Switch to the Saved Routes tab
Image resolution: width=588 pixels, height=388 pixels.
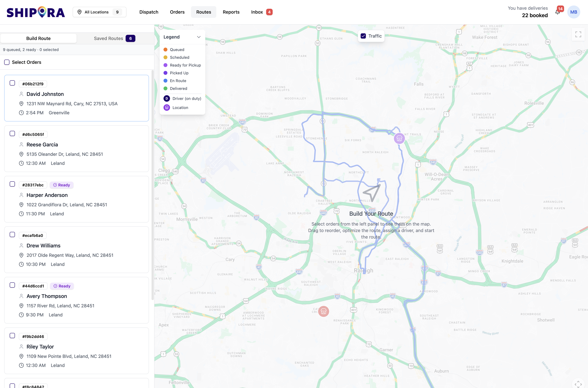pyautogui.click(x=114, y=38)
